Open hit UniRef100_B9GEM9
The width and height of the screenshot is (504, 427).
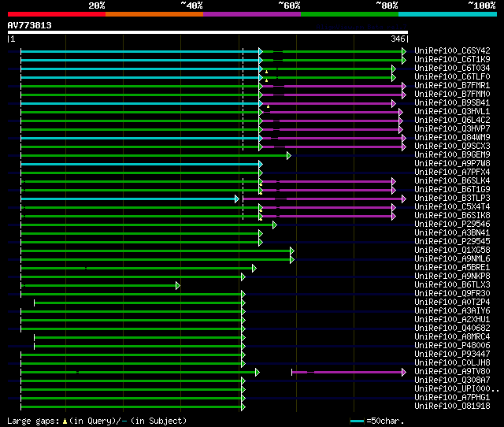pos(452,155)
